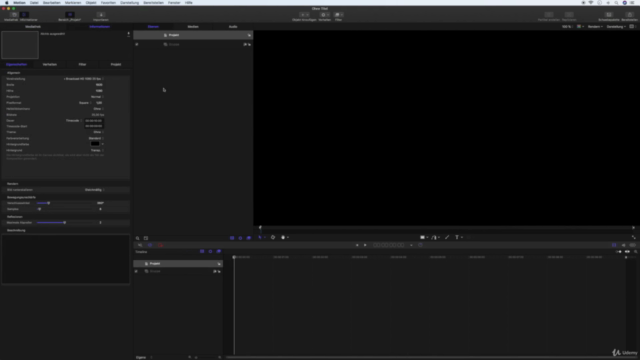Select the hand pan tool under canvas

[283, 237]
